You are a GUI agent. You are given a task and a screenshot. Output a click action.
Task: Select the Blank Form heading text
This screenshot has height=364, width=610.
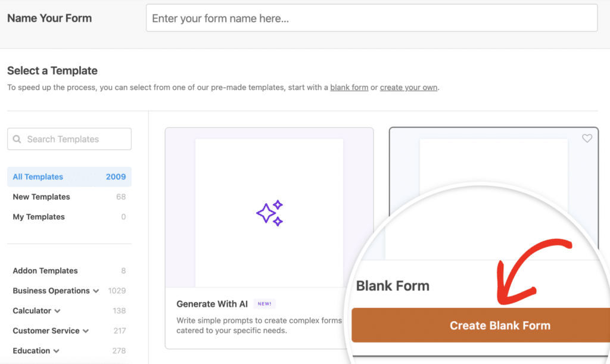tap(393, 286)
